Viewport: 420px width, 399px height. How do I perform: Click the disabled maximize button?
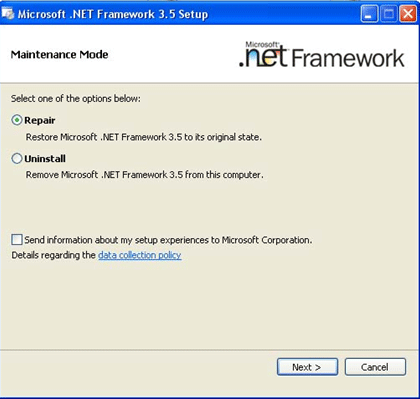tap(389, 14)
